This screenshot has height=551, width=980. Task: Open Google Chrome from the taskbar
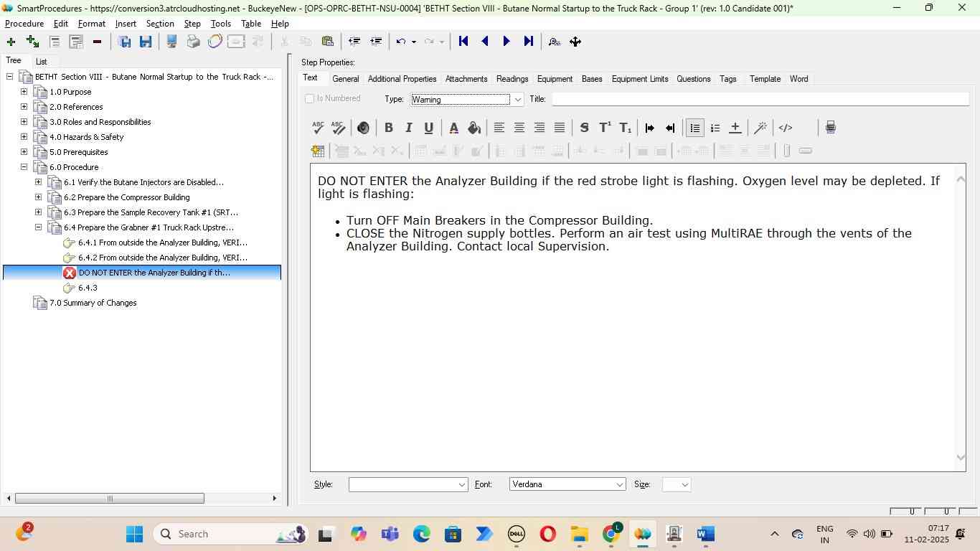tap(611, 534)
